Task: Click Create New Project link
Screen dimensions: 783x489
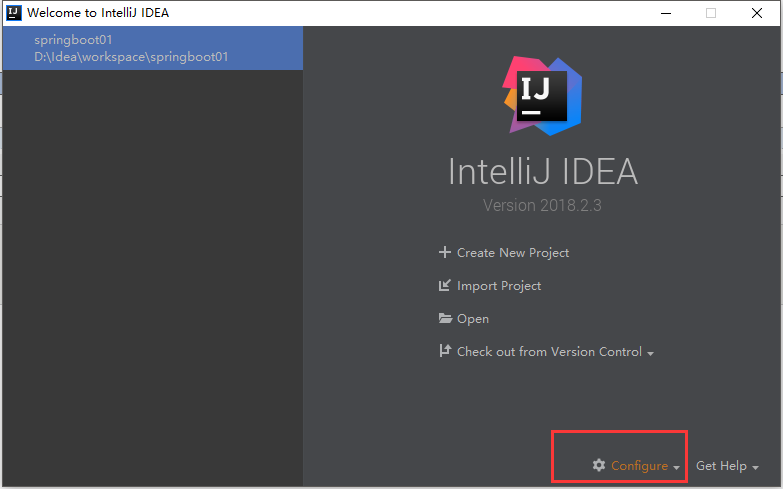Action: [513, 253]
